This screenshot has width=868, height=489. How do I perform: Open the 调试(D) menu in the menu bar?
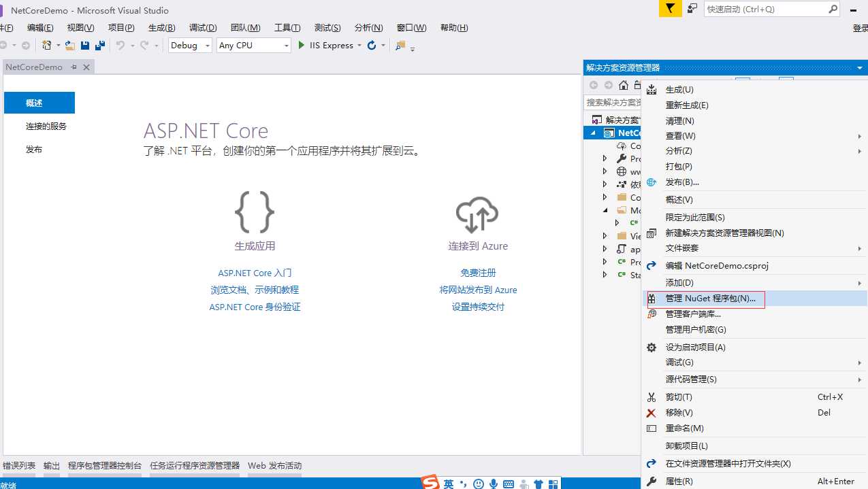click(x=203, y=28)
